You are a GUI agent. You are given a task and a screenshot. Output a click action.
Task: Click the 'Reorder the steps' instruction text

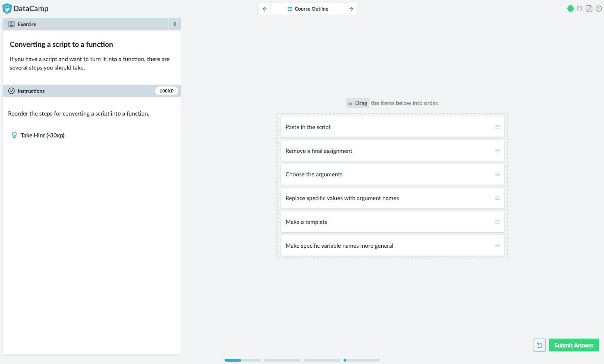pyautogui.click(x=79, y=114)
